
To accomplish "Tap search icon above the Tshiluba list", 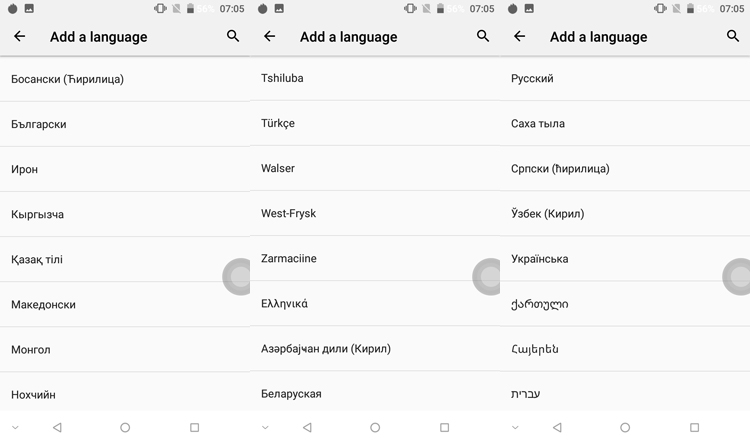I will click(x=483, y=36).
